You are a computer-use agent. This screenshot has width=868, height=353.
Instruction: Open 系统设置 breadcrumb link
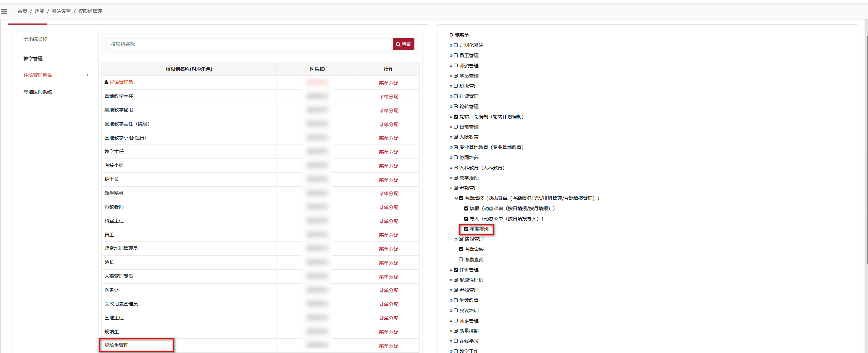(x=61, y=11)
